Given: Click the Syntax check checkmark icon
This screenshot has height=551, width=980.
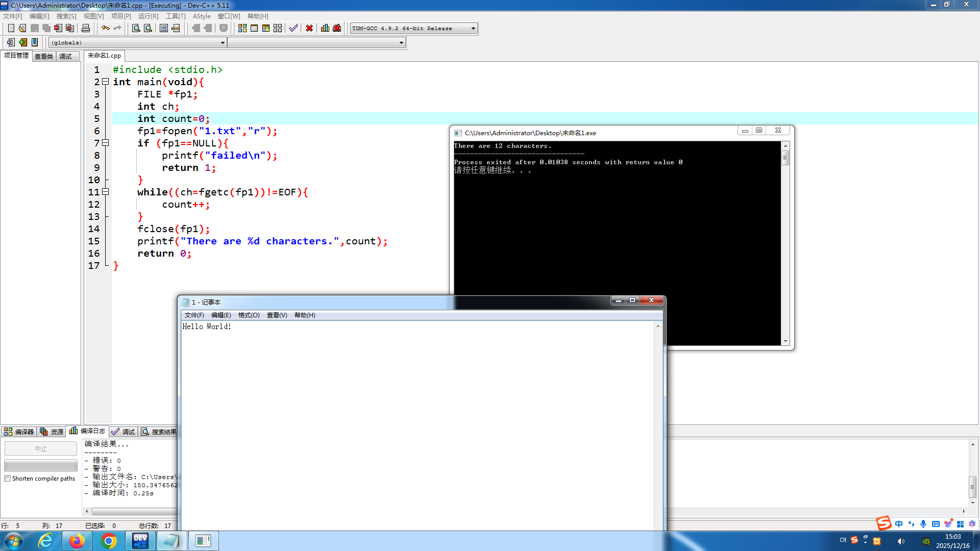Looking at the screenshot, I should tap(293, 28).
